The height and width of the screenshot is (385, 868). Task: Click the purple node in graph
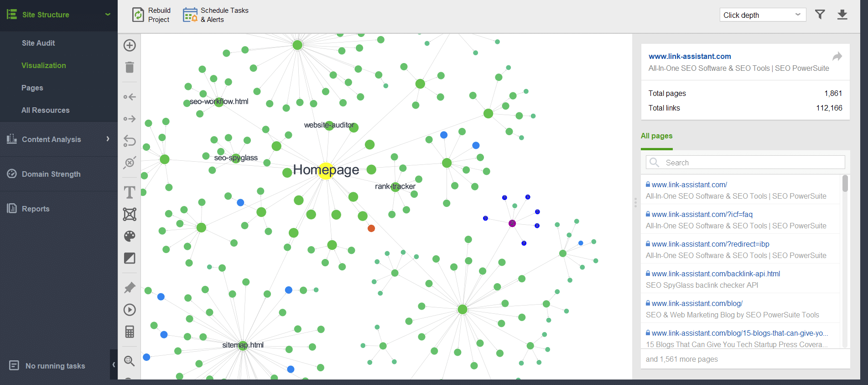tap(512, 223)
